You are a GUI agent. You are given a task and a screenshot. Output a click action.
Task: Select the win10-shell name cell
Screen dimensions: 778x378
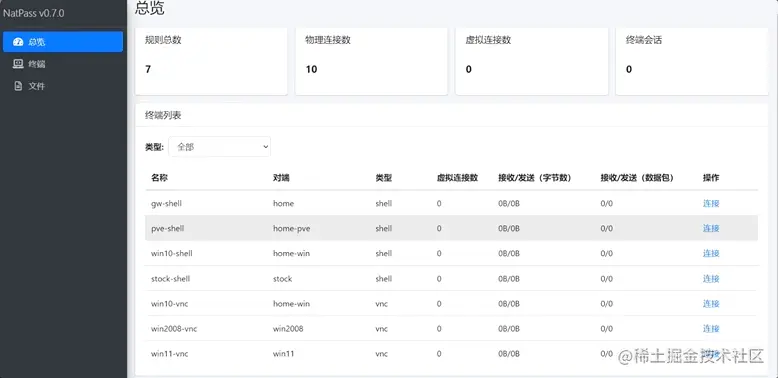[x=172, y=253]
